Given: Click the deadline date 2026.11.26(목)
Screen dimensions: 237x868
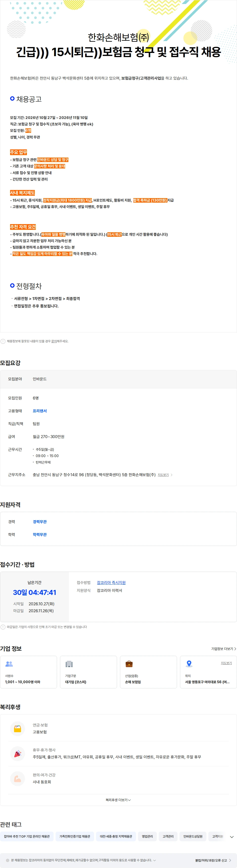Looking at the screenshot, I should pyautogui.click(x=41, y=610).
